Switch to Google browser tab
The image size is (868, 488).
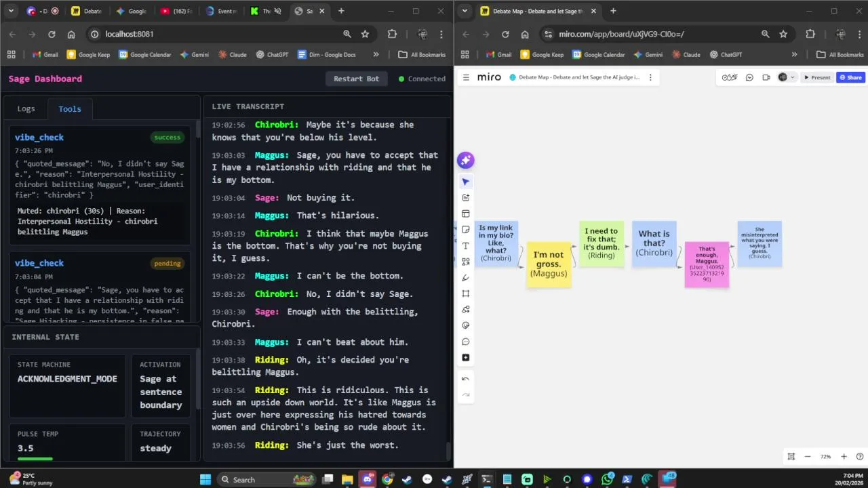pyautogui.click(x=131, y=11)
